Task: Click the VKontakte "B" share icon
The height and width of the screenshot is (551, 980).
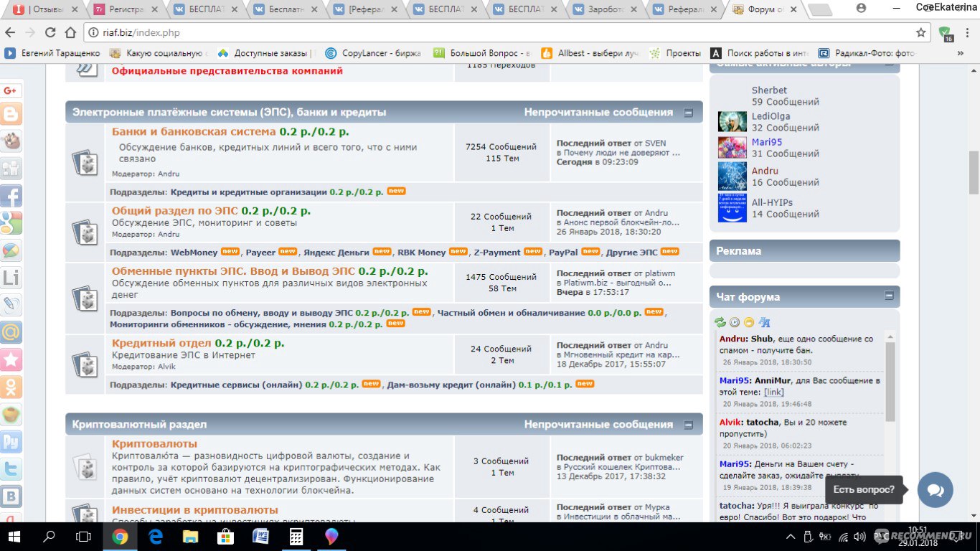Action: coord(11,496)
